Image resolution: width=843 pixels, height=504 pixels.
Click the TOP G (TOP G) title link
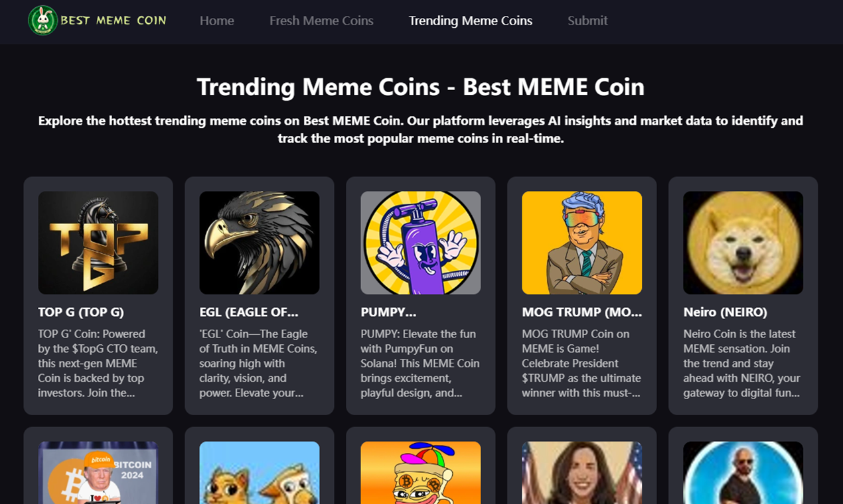point(81,312)
